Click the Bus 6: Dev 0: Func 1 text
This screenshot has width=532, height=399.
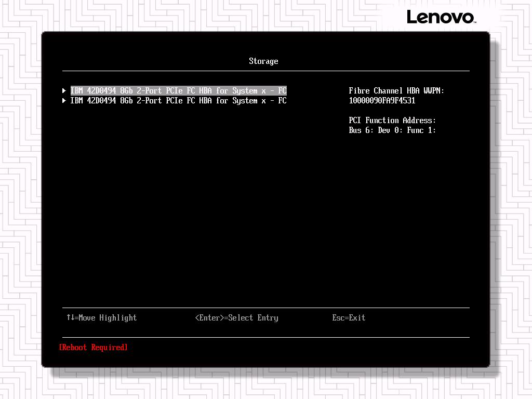click(392, 130)
